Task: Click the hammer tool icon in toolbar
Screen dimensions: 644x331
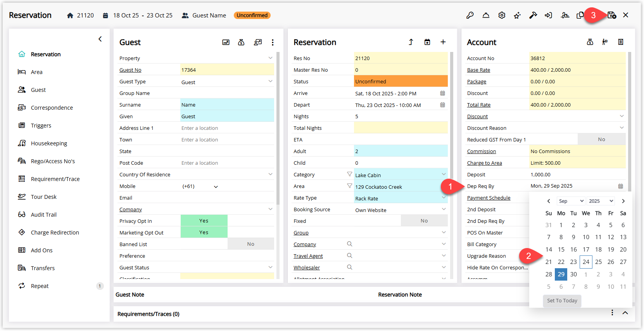Action: pos(533,15)
